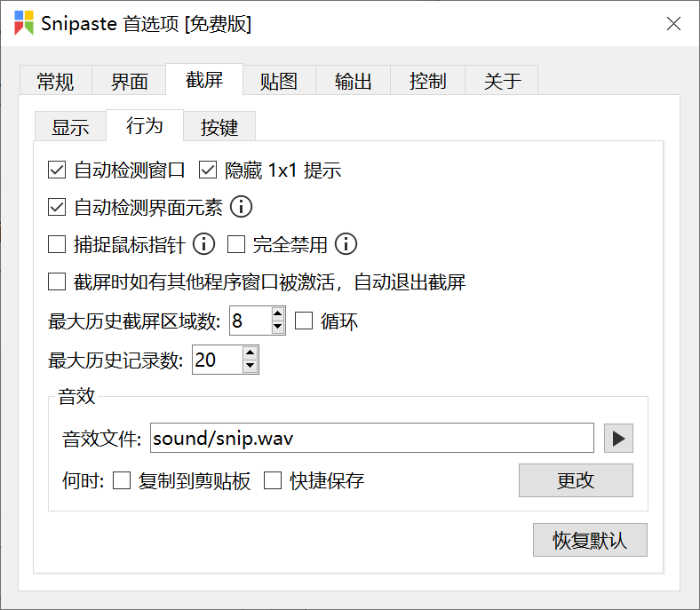Screen dimensions: 700x610
Task: Click the Snipaste logo in title bar
Action: pyautogui.click(x=24, y=23)
